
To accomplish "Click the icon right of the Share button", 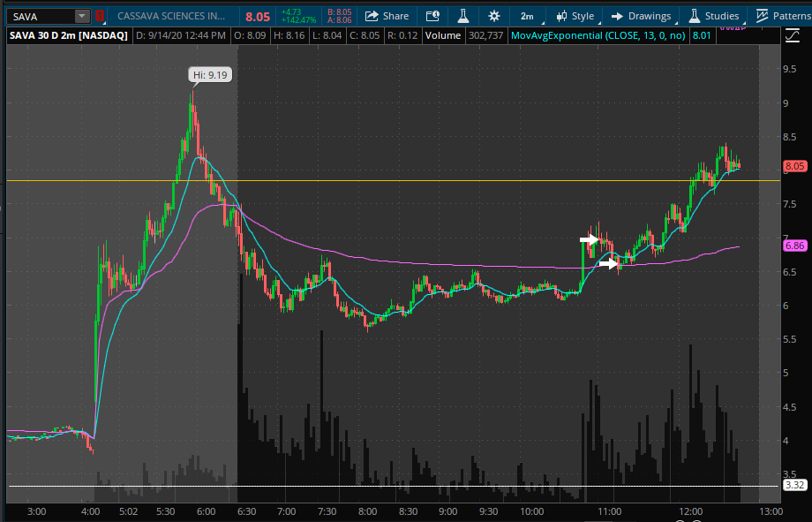I will (432, 16).
